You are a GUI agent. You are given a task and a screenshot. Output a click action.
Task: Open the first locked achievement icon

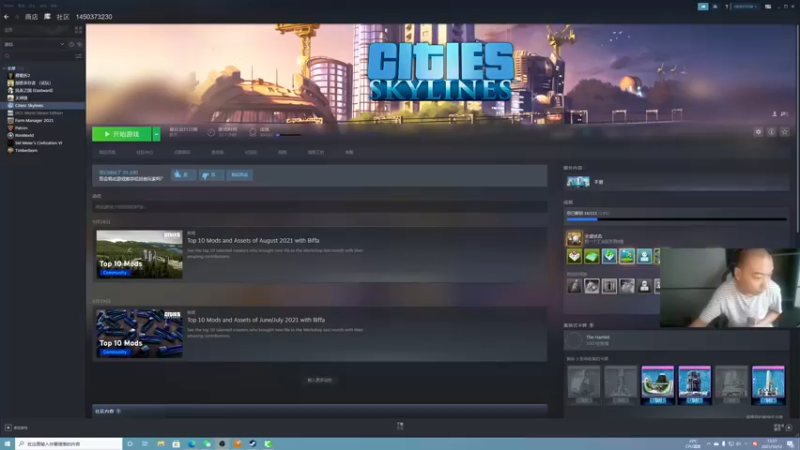(x=574, y=286)
